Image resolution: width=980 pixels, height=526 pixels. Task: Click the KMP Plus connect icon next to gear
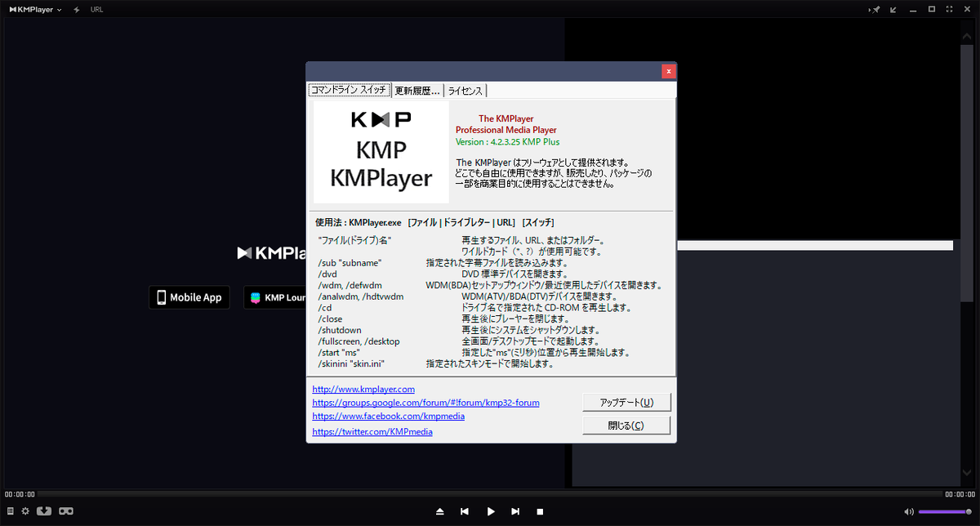click(45, 510)
